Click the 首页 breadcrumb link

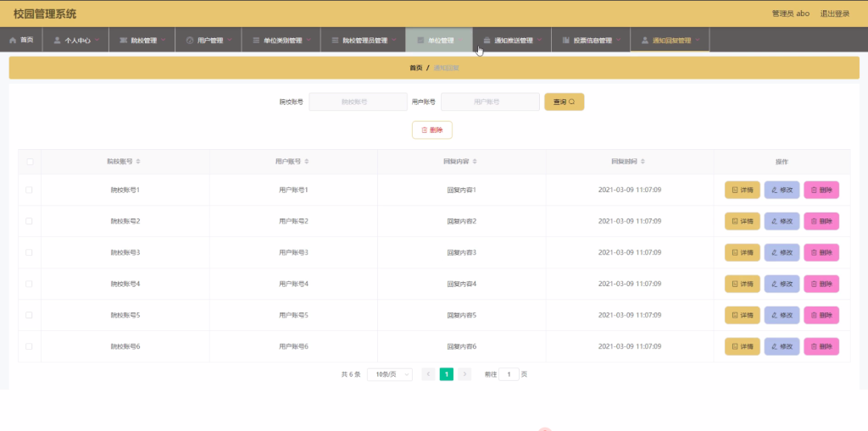(x=415, y=68)
